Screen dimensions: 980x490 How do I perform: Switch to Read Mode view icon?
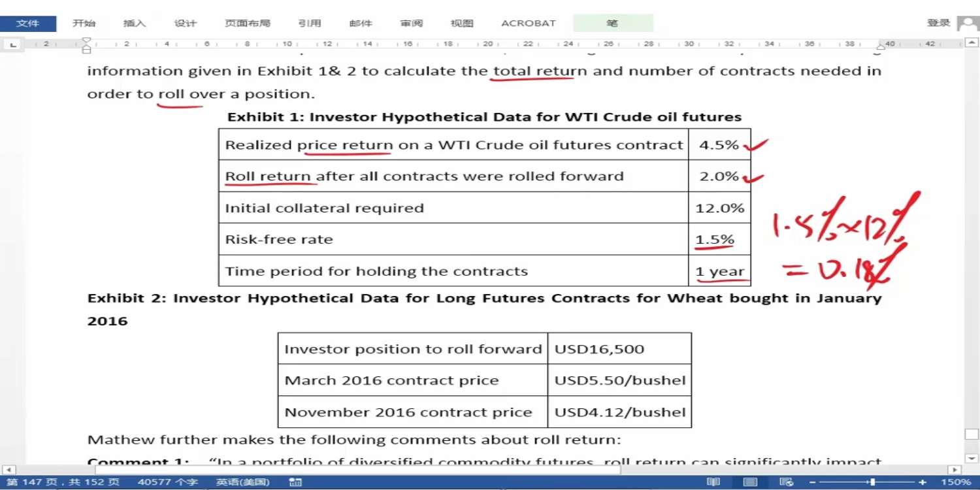pos(713,482)
